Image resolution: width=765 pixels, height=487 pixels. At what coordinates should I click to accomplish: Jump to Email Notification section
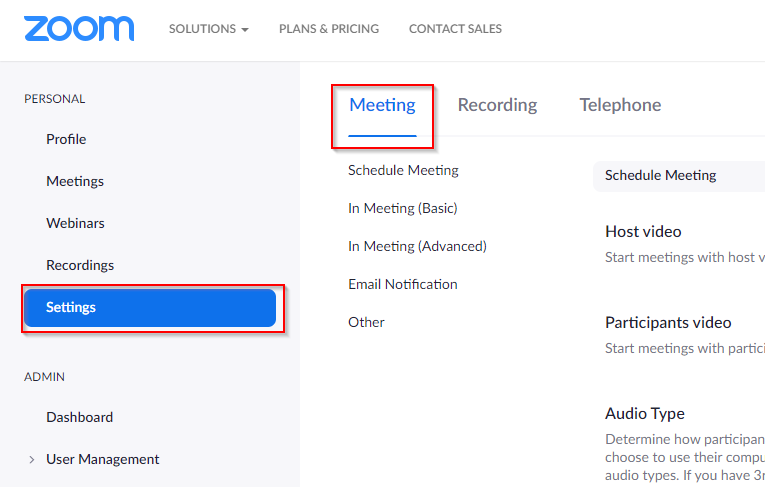click(403, 284)
